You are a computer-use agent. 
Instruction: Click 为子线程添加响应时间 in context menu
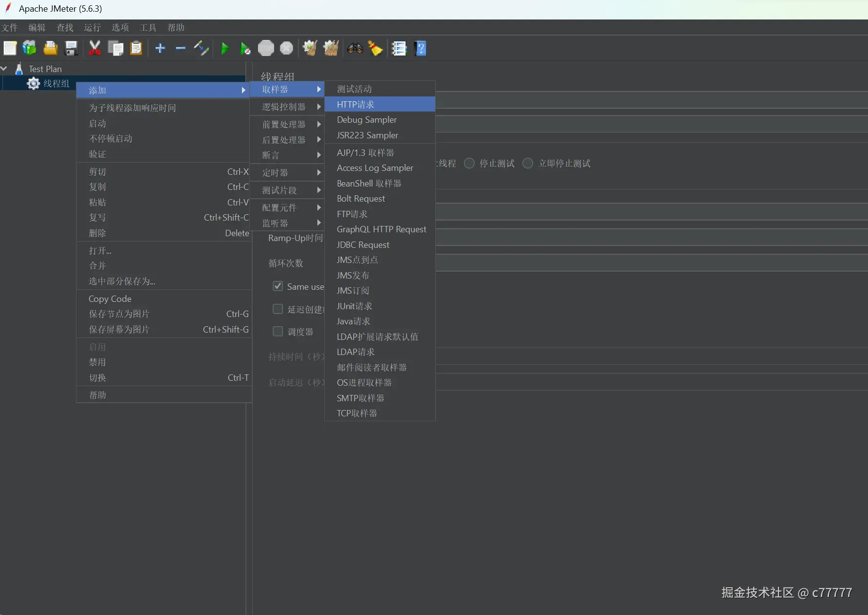(x=163, y=108)
